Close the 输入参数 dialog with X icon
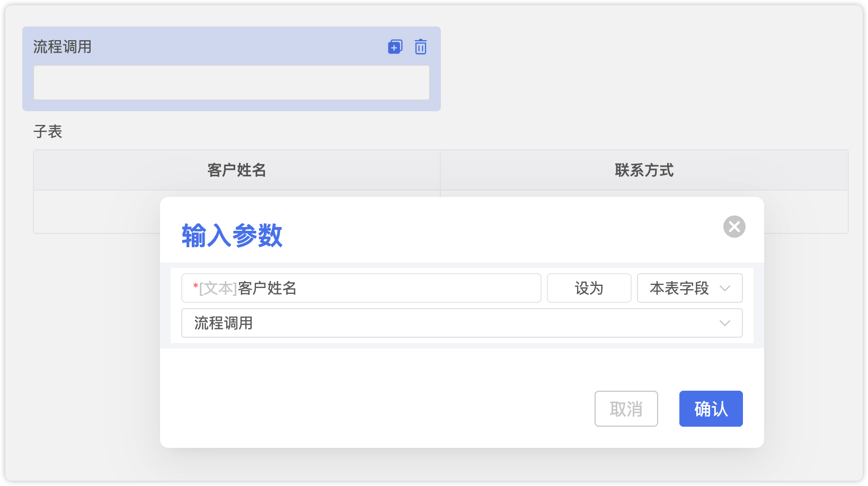 pos(734,227)
